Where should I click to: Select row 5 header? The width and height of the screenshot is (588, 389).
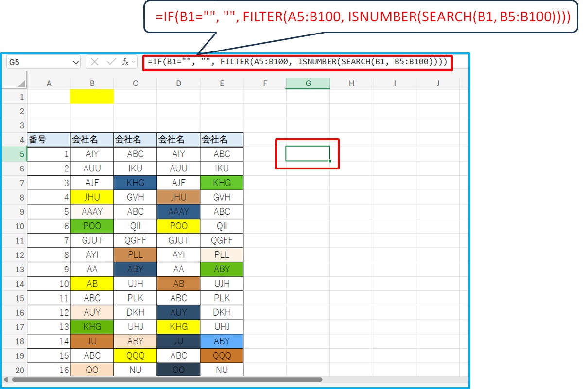point(15,154)
